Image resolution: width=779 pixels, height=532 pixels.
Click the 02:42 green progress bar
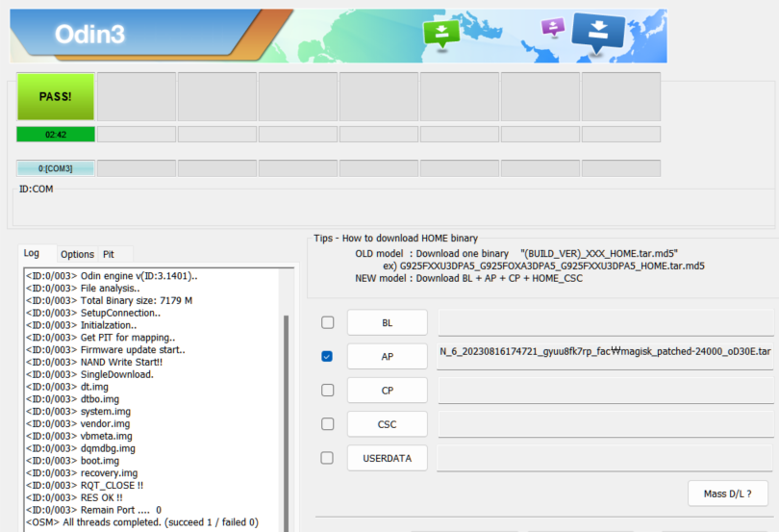[56, 135]
